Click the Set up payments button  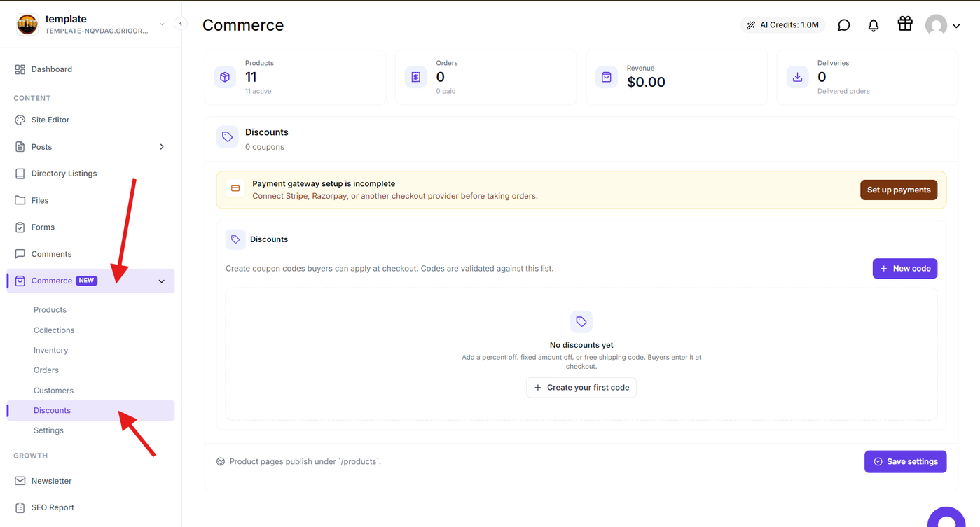(x=899, y=190)
